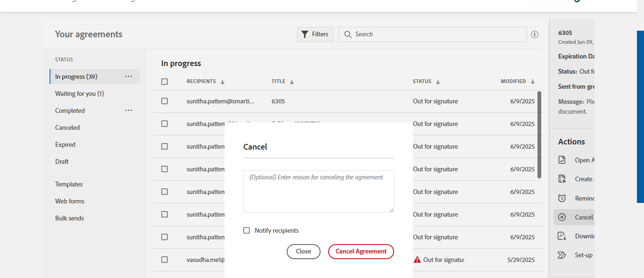Open the In progress more-options ellipsis
Screen dimensions: 644x278
[x=129, y=76]
